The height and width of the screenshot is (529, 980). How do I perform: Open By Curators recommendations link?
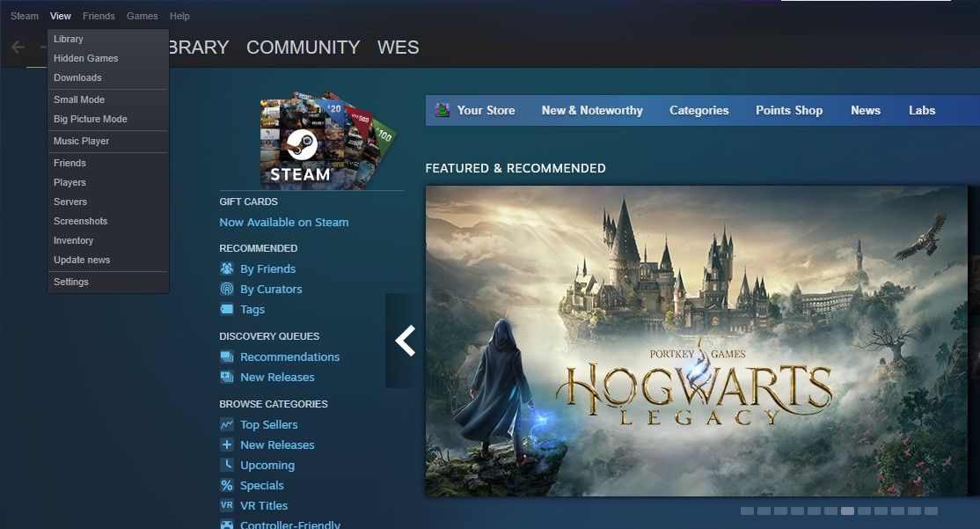coord(271,289)
